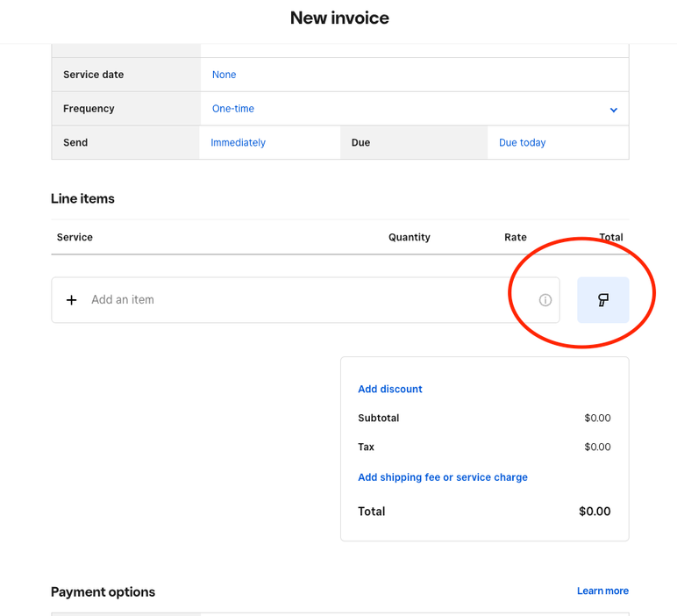The height and width of the screenshot is (616, 677).
Task: Set the Service date by clicking None
Action: (224, 75)
